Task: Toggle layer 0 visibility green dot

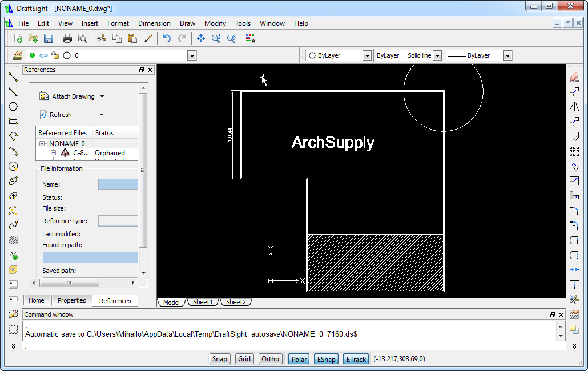Action: pos(32,55)
